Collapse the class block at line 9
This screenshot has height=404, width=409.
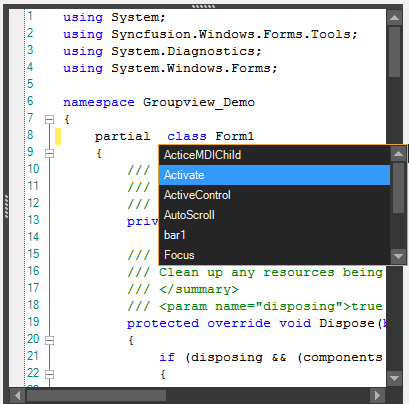[x=49, y=153]
